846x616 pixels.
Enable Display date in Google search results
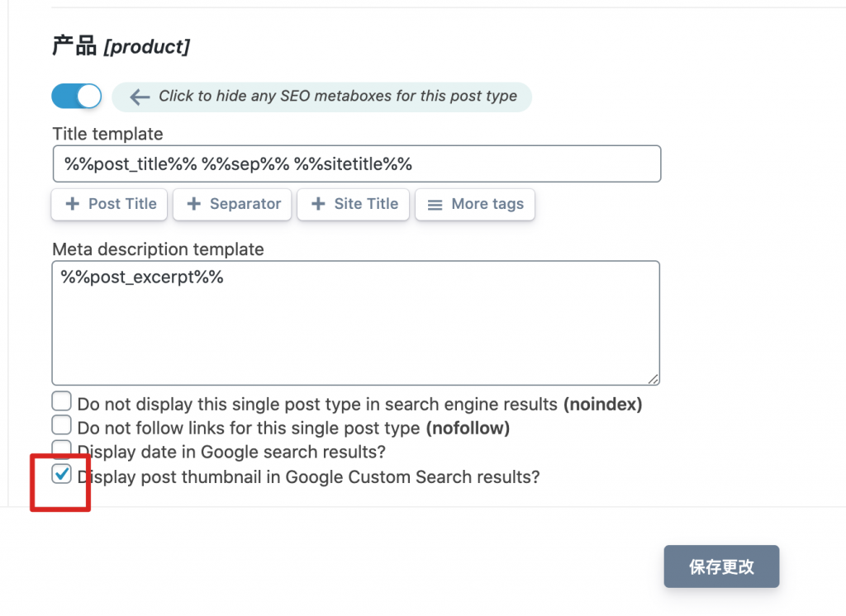pyautogui.click(x=62, y=450)
